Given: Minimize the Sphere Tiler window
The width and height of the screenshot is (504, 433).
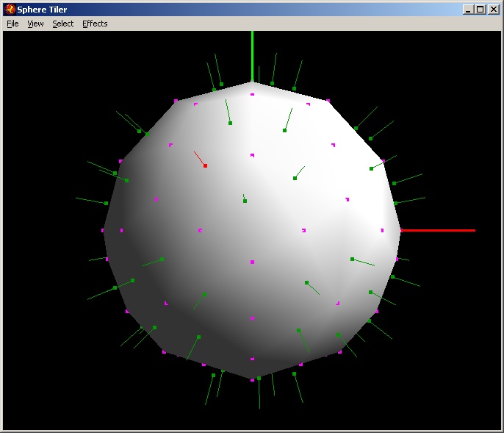Looking at the screenshot, I should point(468,9).
